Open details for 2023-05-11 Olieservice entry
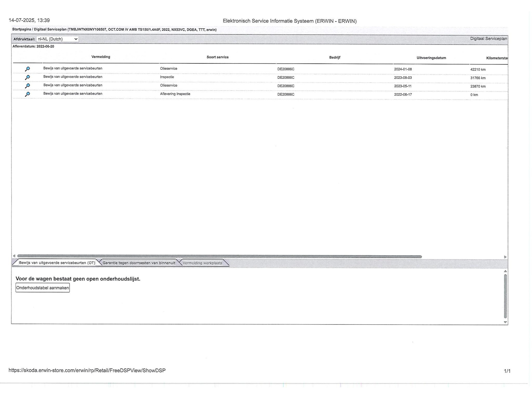This screenshot has width=532, height=399. click(27, 86)
